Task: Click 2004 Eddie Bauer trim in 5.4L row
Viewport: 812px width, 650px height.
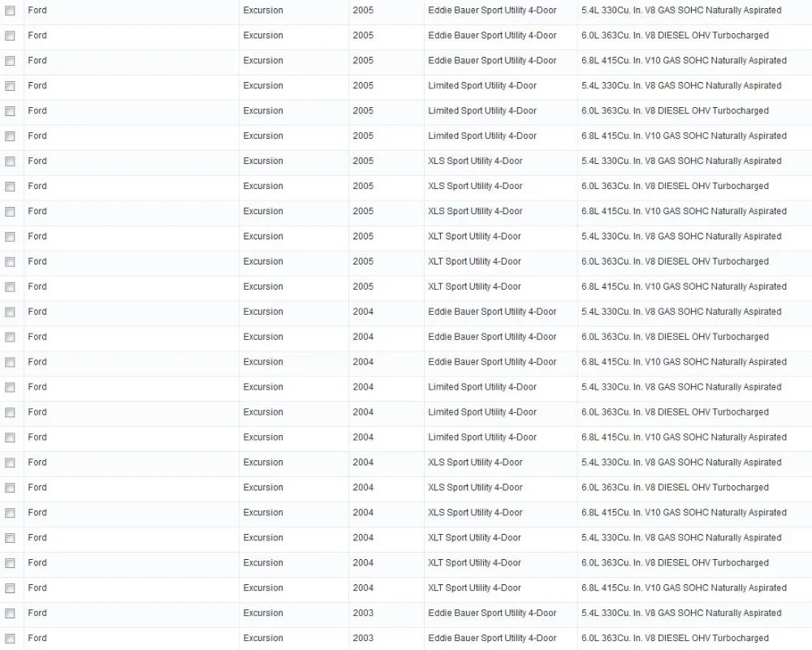Action: click(492, 312)
